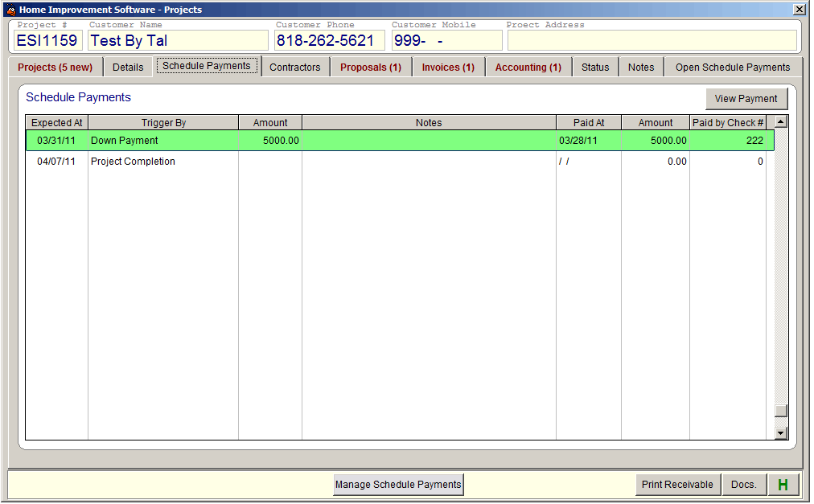Click the View Payment button

[x=746, y=99]
